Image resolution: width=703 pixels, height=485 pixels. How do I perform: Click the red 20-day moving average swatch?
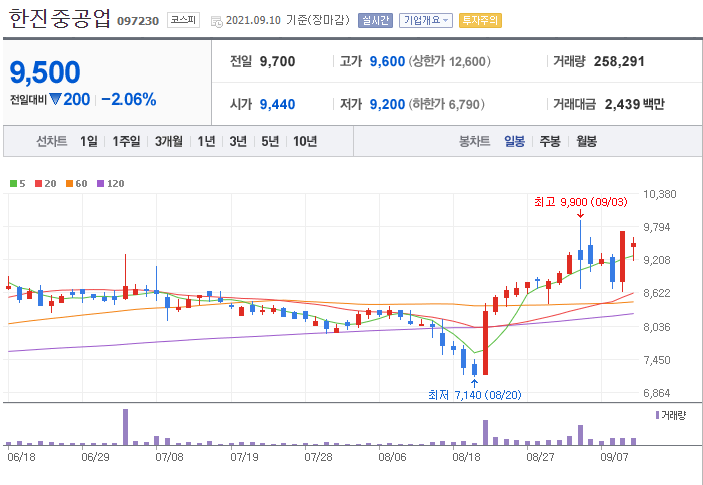[x=38, y=183]
